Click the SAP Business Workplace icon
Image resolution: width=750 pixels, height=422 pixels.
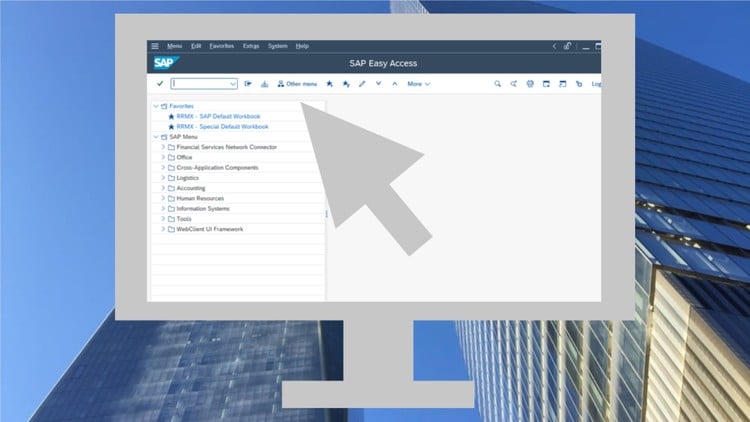pyautogui.click(x=265, y=84)
